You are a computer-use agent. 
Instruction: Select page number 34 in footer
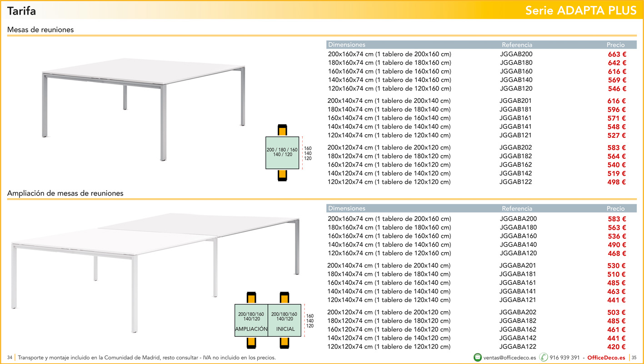[x=10, y=358]
